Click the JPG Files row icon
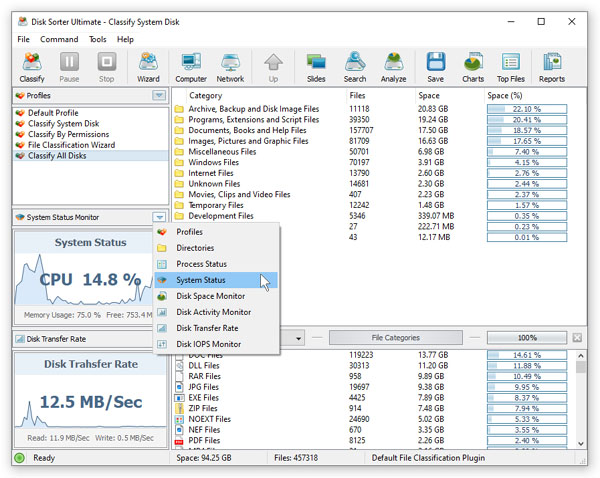The image size is (600, 478). click(x=179, y=387)
